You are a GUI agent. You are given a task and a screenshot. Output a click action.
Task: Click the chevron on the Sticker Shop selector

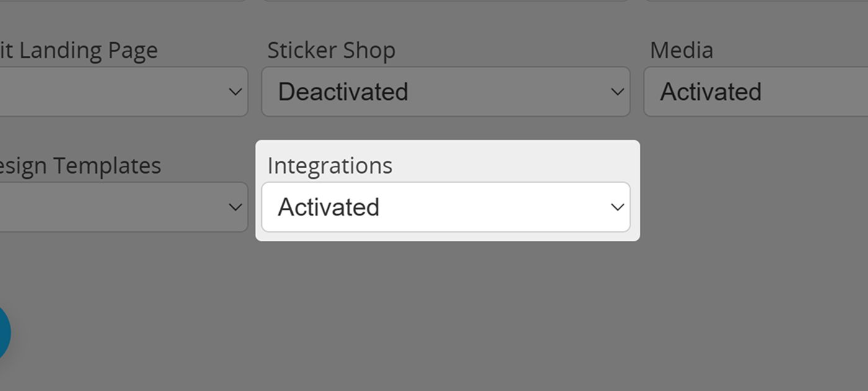(x=617, y=91)
